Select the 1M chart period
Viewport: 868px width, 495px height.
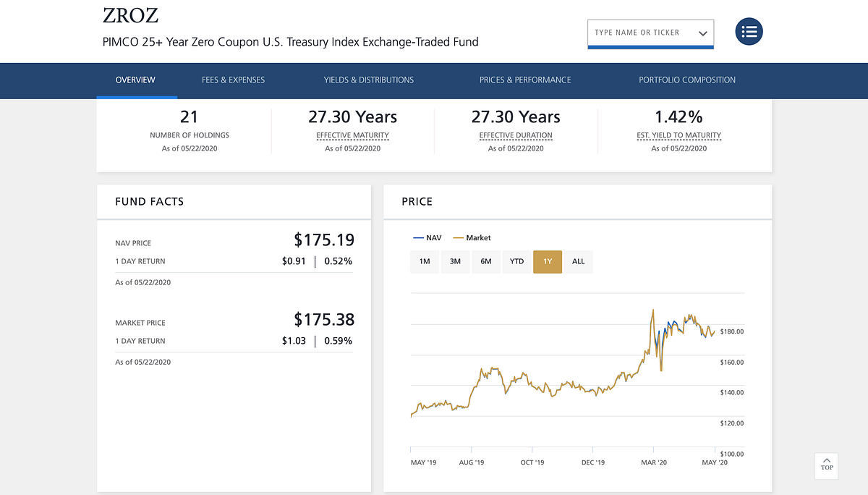[425, 261]
